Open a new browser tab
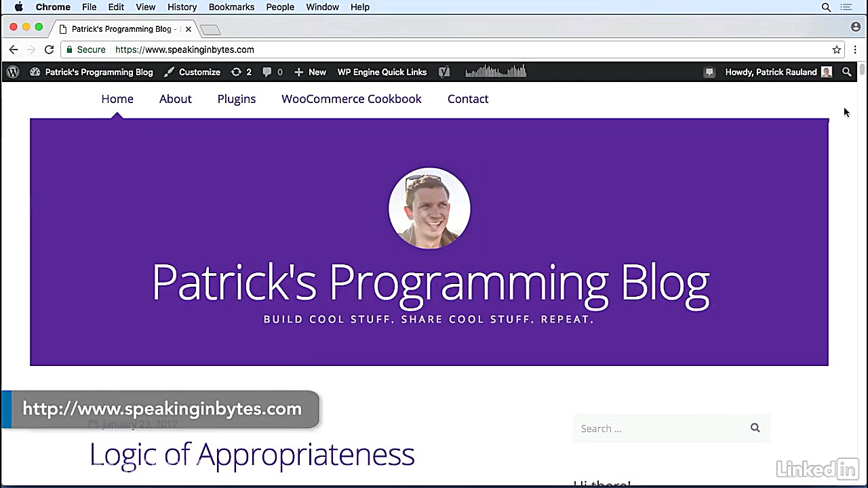Viewport: 868px width, 488px height. tap(210, 30)
